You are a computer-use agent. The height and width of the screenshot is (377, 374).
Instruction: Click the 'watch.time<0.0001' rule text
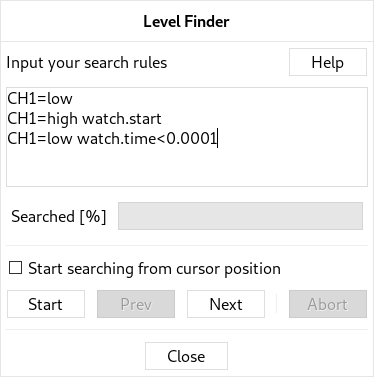point(147,138)
